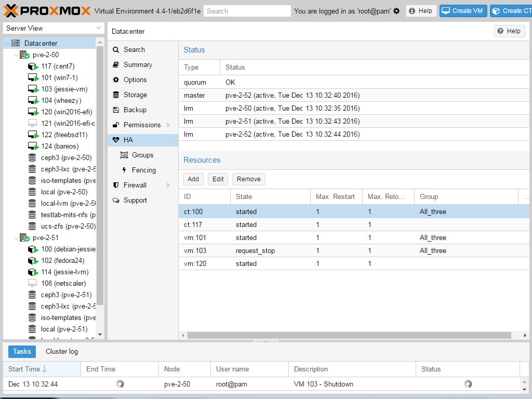Click the Options gear icon

coord(116,79)
